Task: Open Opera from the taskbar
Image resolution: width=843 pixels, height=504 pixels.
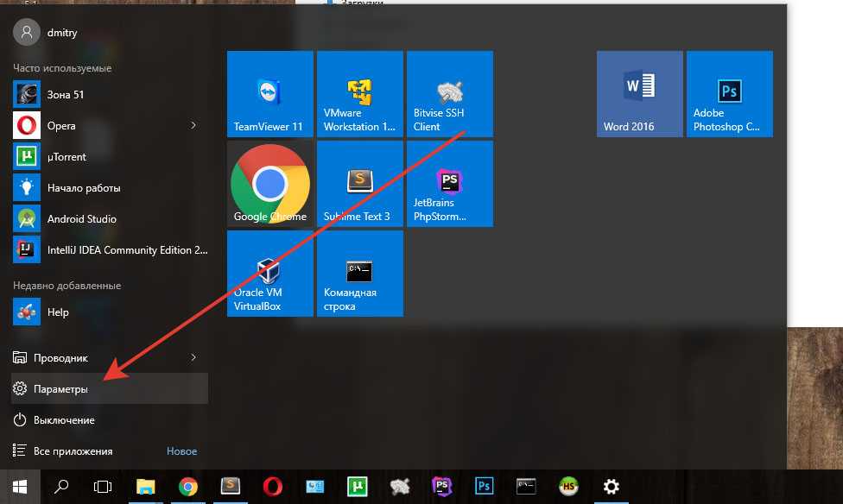Action: click(273, 487)
